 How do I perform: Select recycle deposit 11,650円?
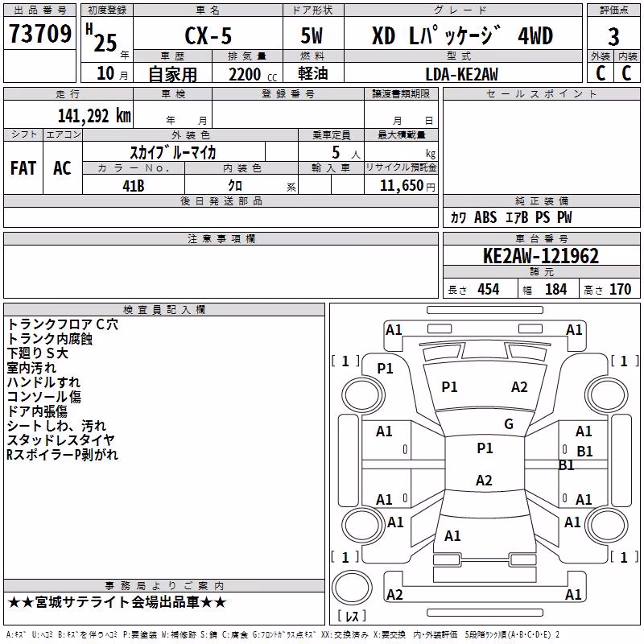(x=407, y=186)
